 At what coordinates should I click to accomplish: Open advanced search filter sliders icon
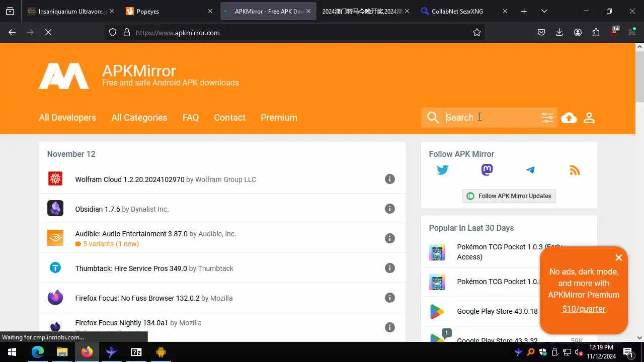click(547, 118)
